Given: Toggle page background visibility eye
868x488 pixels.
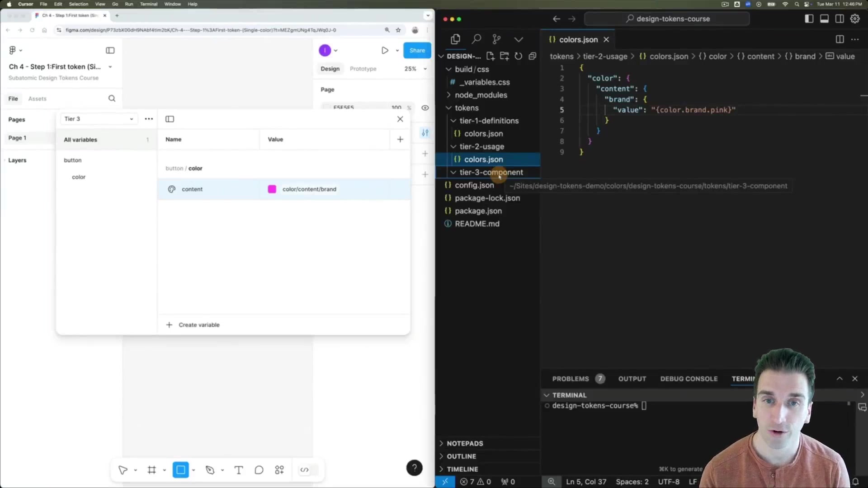Looking at the screenshot, I should 425,108.
